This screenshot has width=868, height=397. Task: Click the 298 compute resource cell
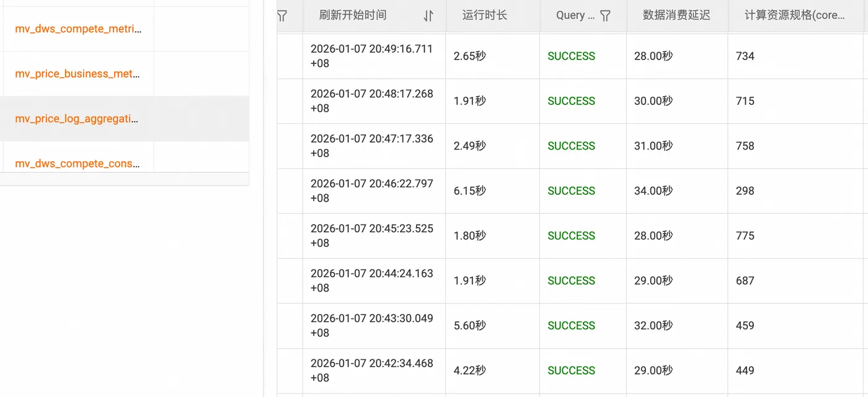tap(745, 191)
